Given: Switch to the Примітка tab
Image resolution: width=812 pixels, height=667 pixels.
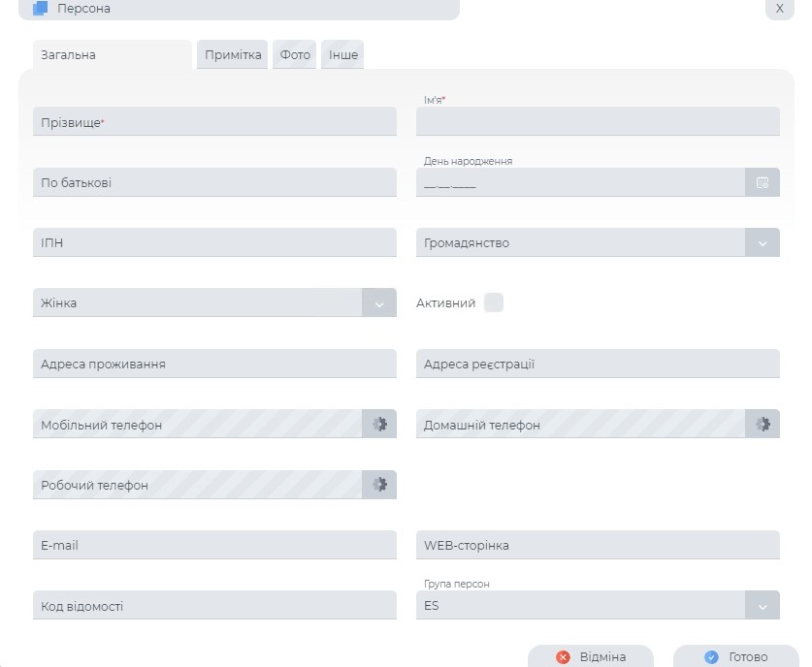Looking at the screenshot, I should pos(233,55).
